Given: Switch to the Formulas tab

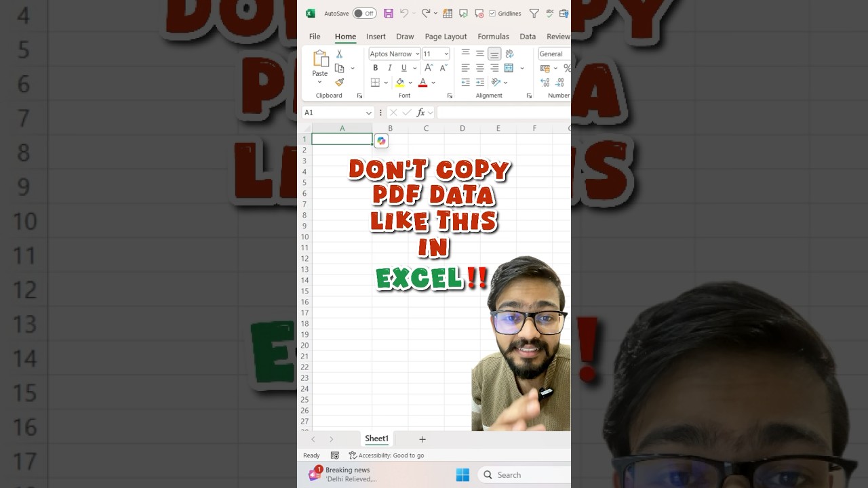Looking at the screenshot, I should tap(493, 37).
